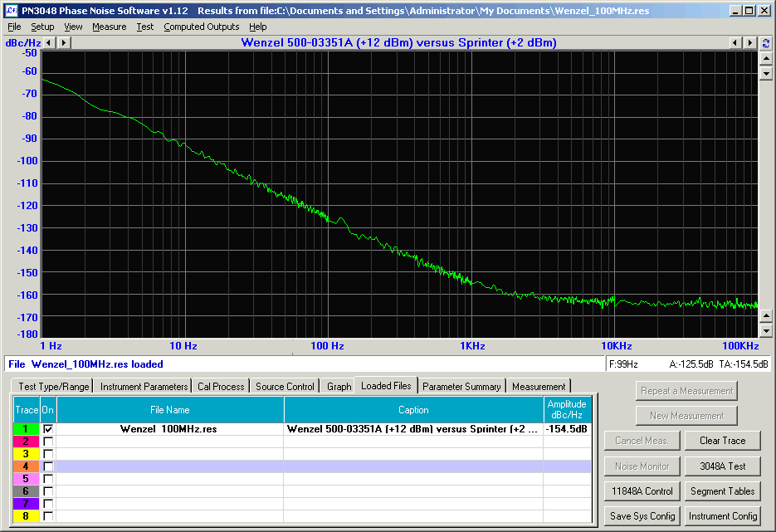Screen dimensions: 776x532
Task: Click the F:99Hz readout
Action: point(623,364)
